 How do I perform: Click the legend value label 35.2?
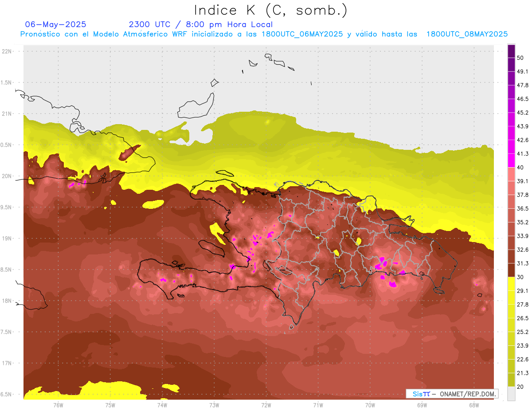(523, 222)
